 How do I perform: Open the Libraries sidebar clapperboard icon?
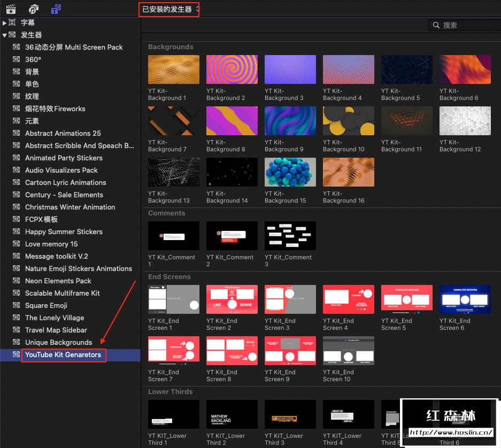(x=11, y=9)
